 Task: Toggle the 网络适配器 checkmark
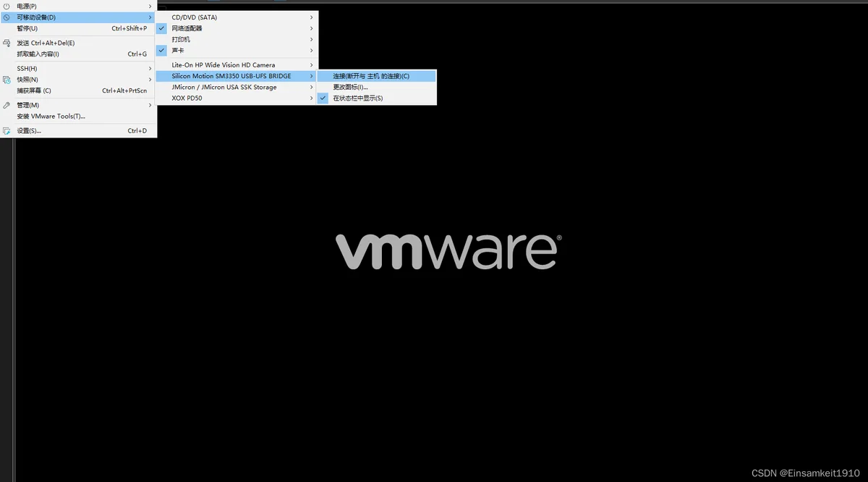(x=161, y=28)
